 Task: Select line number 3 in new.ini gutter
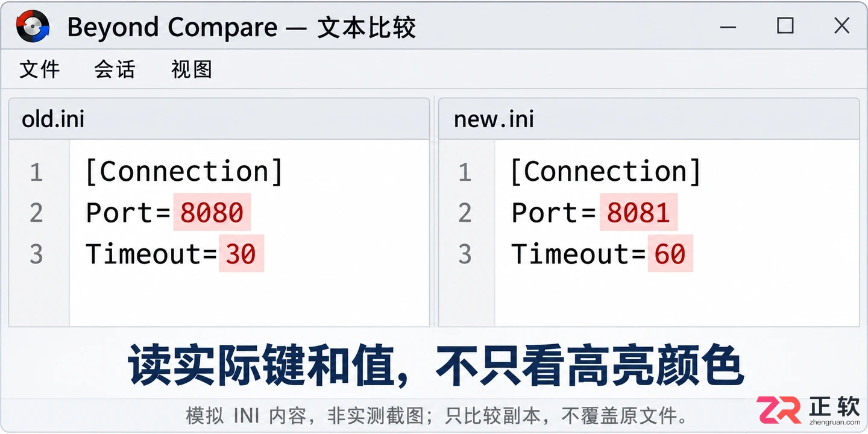click(465, 254)
